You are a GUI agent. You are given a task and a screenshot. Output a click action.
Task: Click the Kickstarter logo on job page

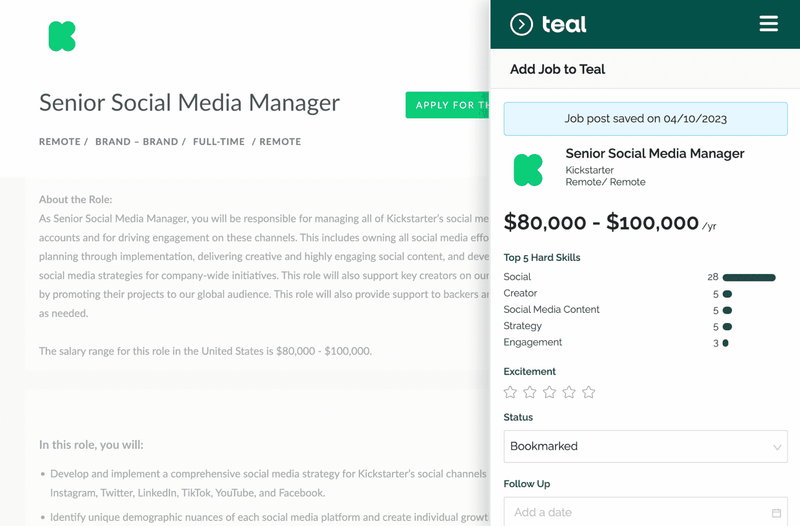[x=62, y=36]
